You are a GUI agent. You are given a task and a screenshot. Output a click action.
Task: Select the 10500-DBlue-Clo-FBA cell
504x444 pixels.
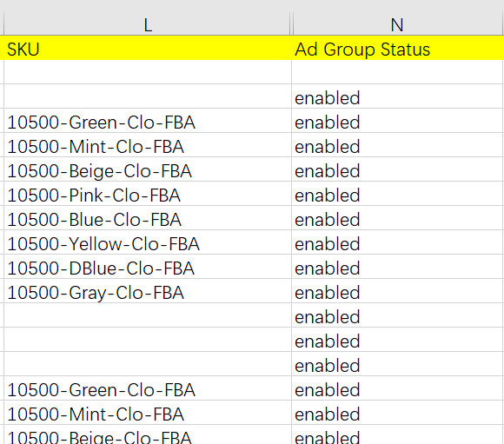(x=147, y=267)
